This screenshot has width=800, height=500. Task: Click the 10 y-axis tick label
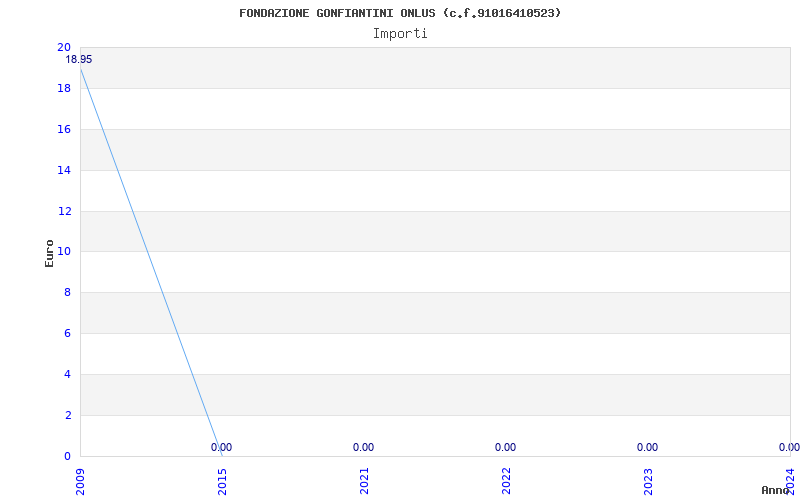click(x=64, y=252)
